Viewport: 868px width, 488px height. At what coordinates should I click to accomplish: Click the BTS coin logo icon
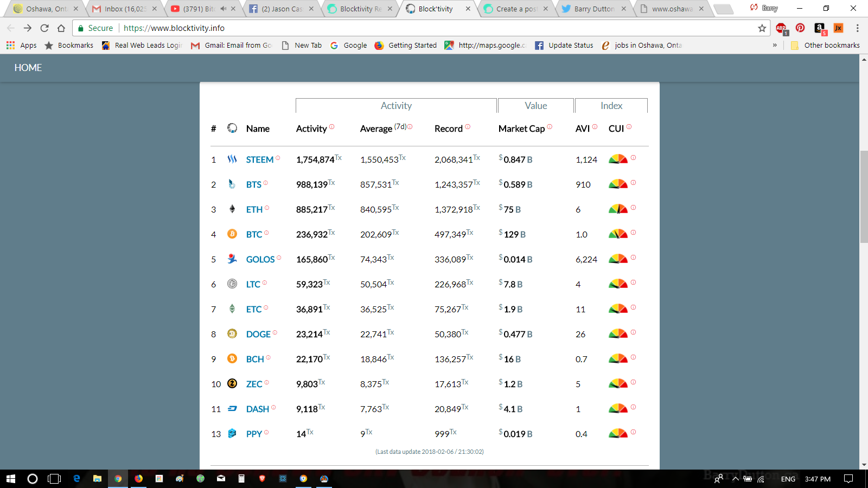tap(232, 184)
